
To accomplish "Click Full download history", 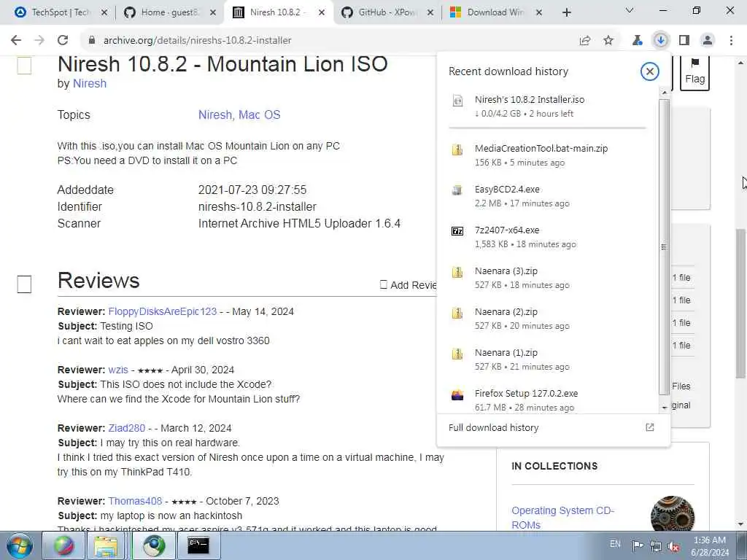I will click(x=494, y=427).
